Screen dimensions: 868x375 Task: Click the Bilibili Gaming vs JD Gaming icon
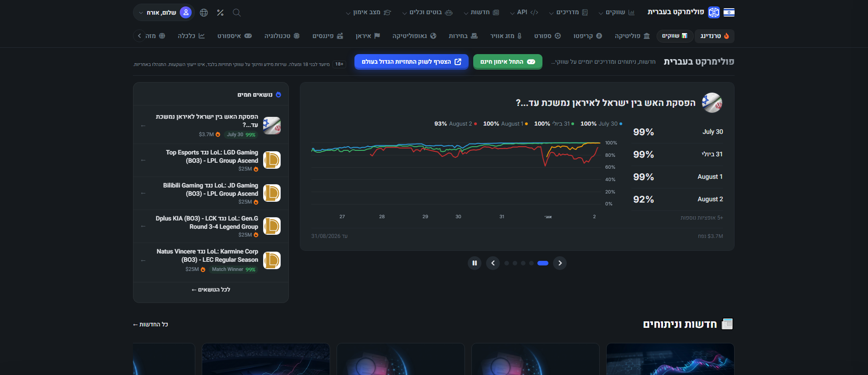[272, 193]
